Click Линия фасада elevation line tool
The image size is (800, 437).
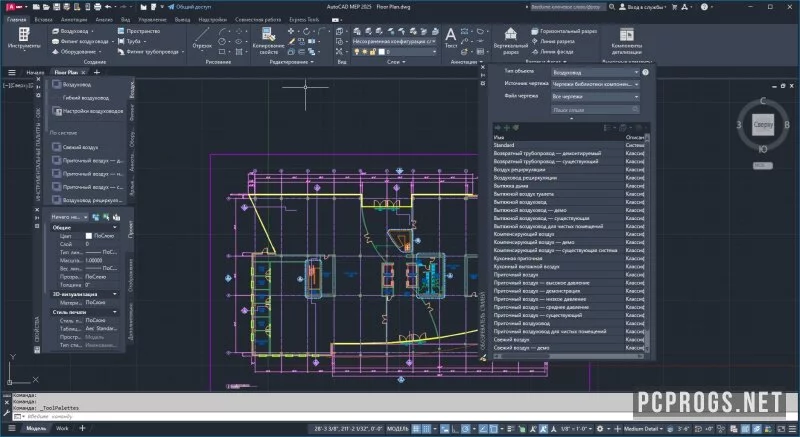552,52
